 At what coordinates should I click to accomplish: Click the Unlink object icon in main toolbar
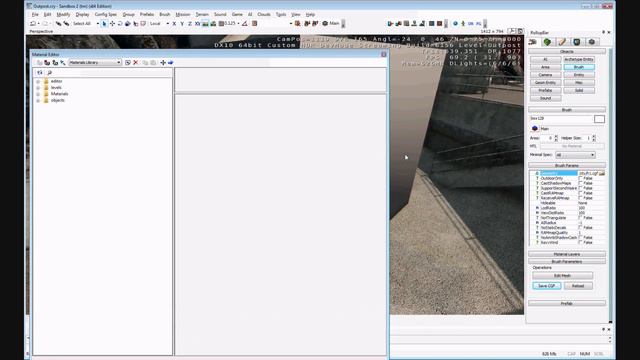point(66,24)
